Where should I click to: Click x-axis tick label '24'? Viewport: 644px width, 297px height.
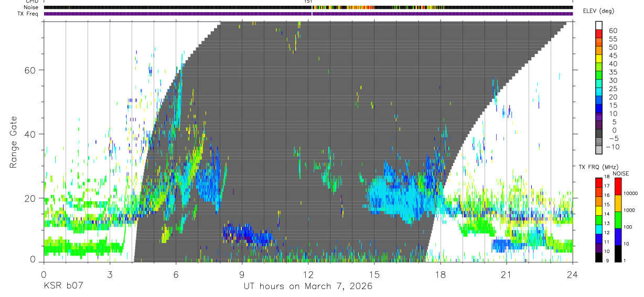(573, 274)
